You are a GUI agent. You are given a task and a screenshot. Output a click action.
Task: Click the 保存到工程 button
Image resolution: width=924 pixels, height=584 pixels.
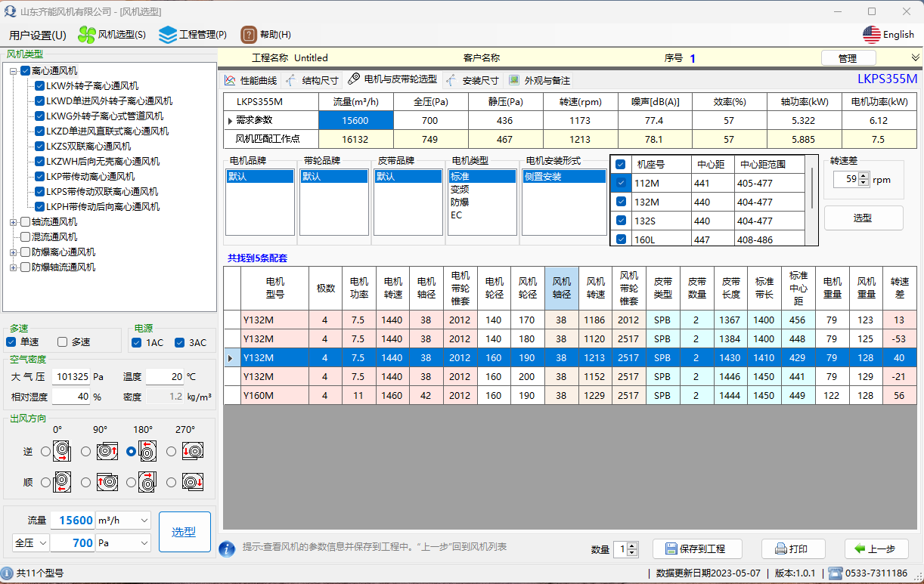point(697,549)
